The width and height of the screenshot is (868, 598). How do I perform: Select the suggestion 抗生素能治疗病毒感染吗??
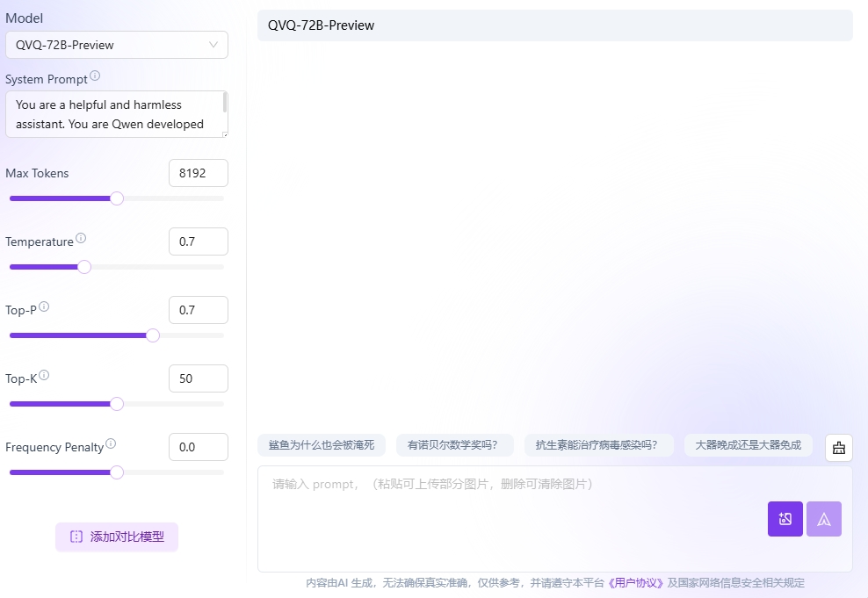tap(599, 445)
